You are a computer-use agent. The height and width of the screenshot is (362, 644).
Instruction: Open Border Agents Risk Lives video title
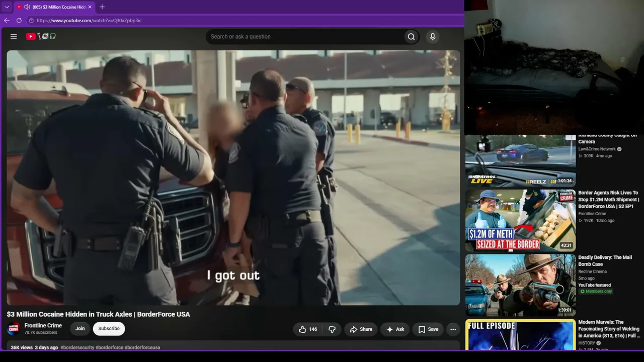608,200
